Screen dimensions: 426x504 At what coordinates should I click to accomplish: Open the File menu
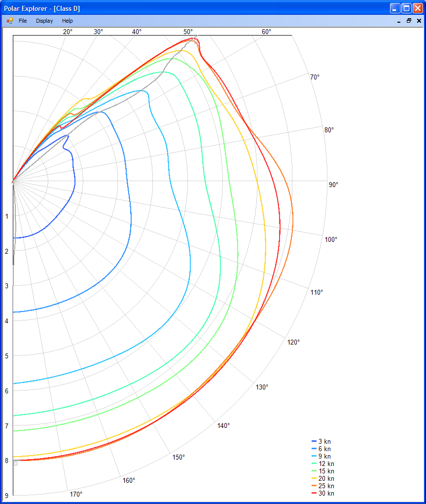(x=23, y=21)
